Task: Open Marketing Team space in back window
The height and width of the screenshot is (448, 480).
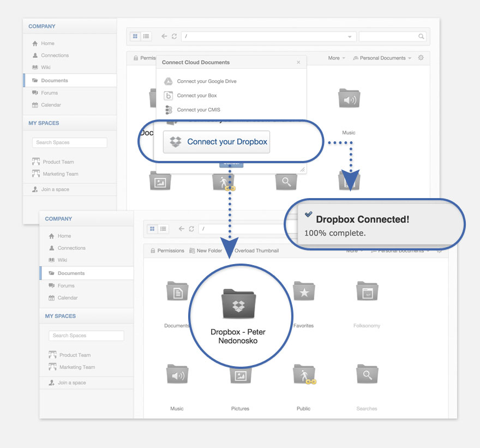Action: click(x=55, y=174)
